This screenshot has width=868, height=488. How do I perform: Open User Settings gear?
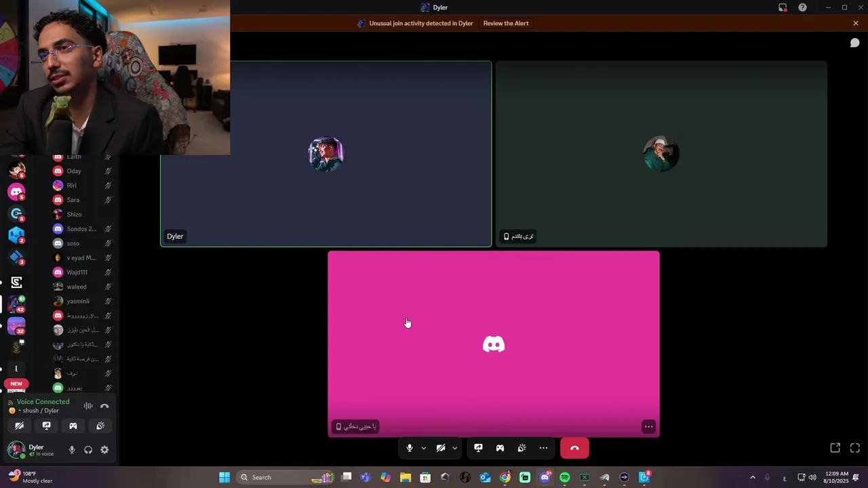[x=104, y=449]
